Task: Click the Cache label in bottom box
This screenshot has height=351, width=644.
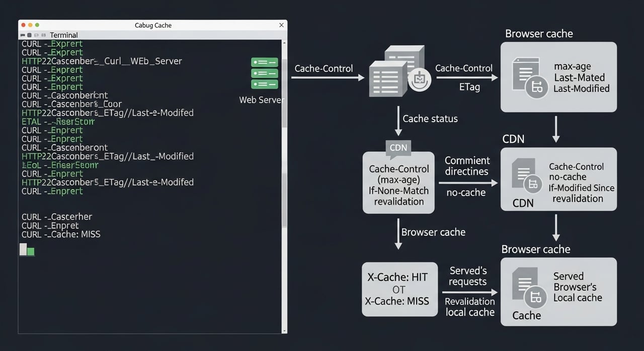Action: click(x=526, y=315)
